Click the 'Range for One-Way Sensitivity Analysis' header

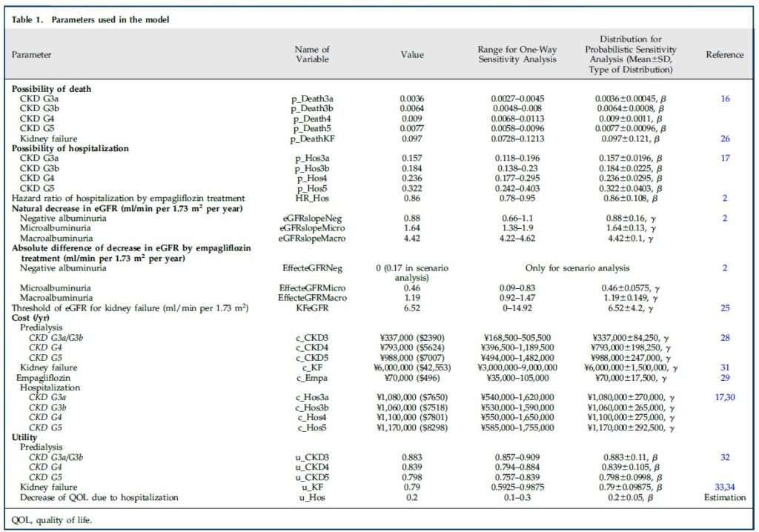pos(517,54)
